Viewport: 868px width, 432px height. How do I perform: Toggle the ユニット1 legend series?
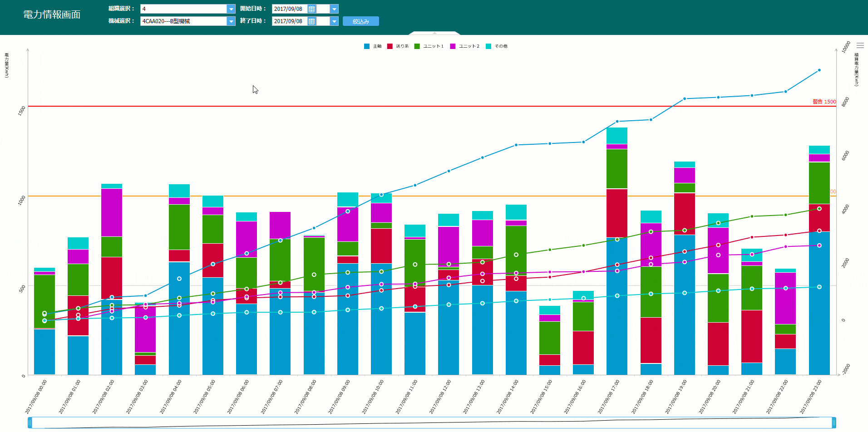tap(429, 46)
